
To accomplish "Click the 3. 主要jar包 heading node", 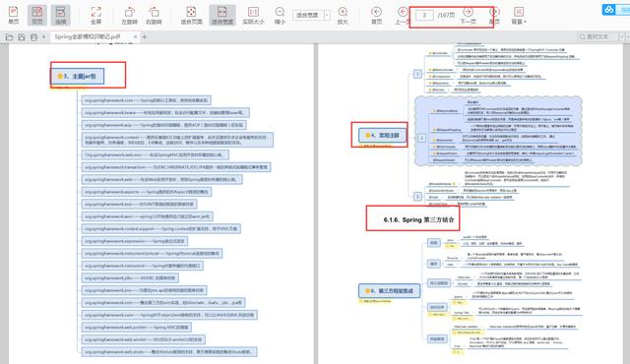I will point(77,76).
